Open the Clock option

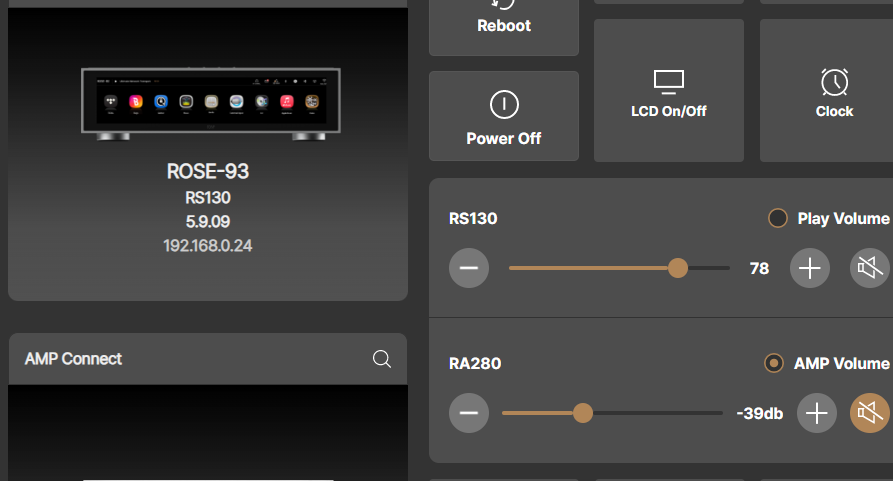pos(834,92)
